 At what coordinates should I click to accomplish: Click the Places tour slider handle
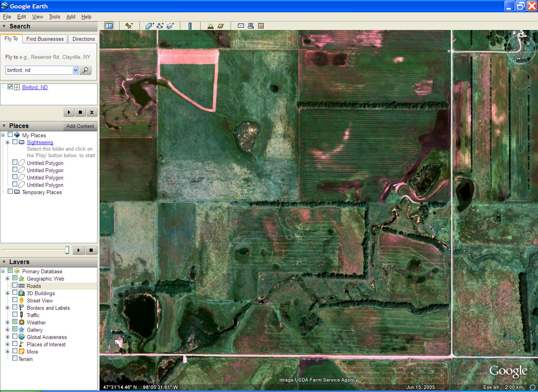[x=67, y=250]
